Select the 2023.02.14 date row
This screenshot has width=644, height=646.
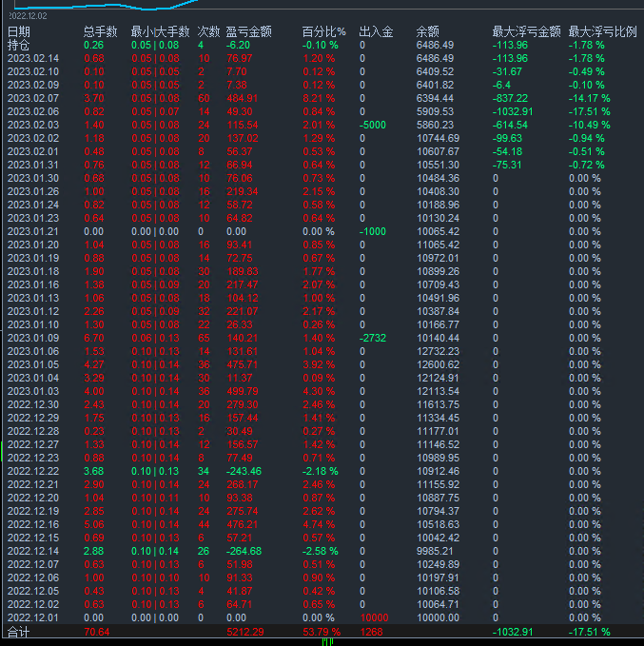click(x=33, y=58)
